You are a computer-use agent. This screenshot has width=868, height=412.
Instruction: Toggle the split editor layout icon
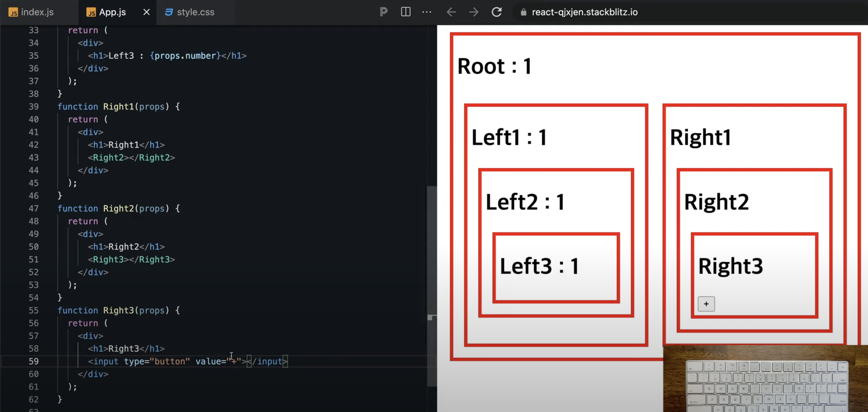[405, 12]
